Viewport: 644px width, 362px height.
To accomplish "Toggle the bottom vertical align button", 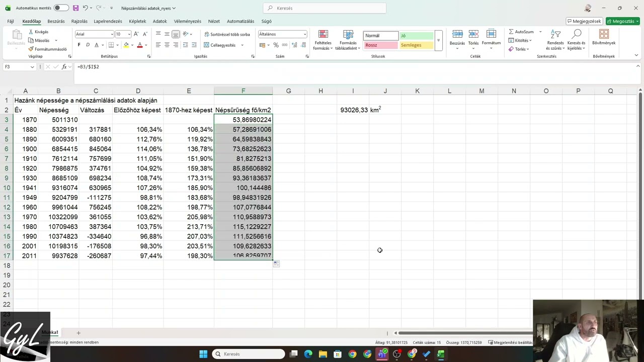I will pyautogui.click(x=176, y=34).
